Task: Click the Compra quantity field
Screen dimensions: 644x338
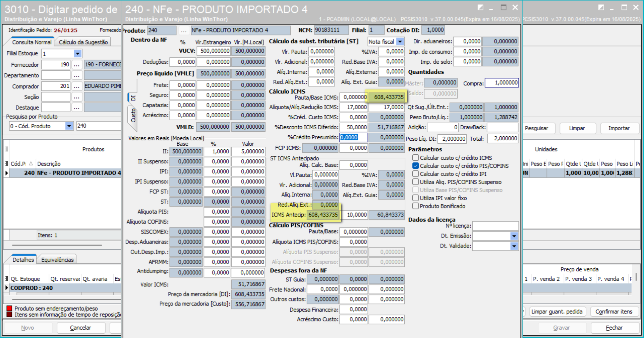Action: [502, 83]
